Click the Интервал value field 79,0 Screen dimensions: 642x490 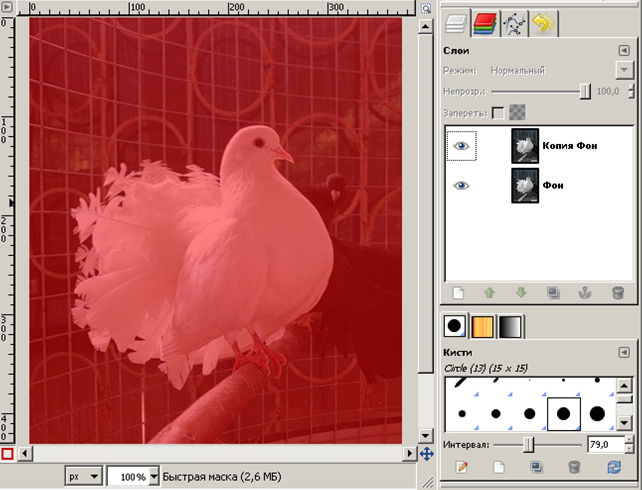pos(606,445)
